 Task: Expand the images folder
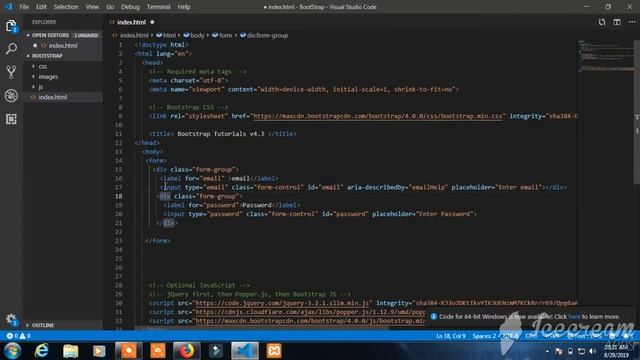coord(48,76)
